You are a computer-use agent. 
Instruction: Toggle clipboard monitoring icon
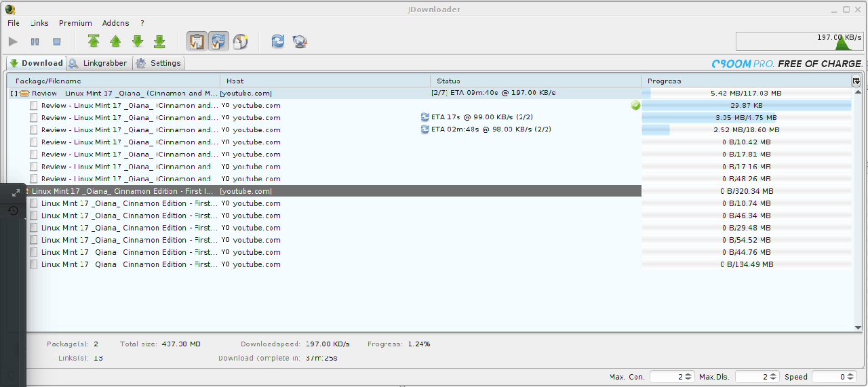(197, 42)
